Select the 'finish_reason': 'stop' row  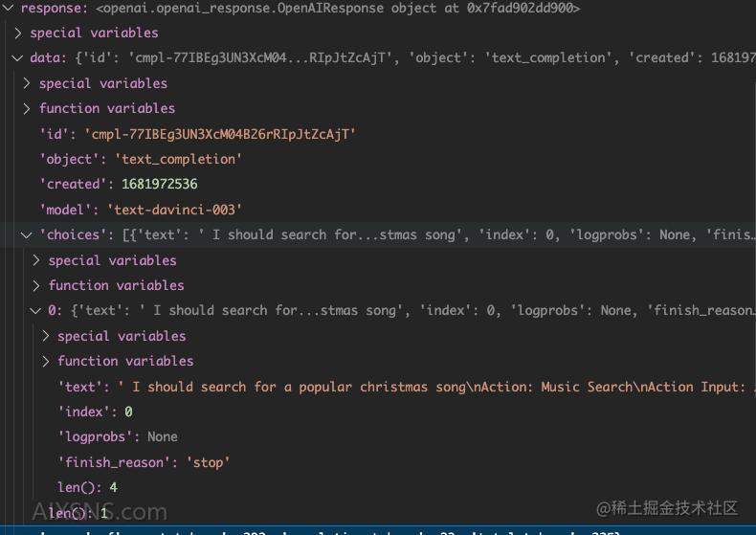coord(378,462)
